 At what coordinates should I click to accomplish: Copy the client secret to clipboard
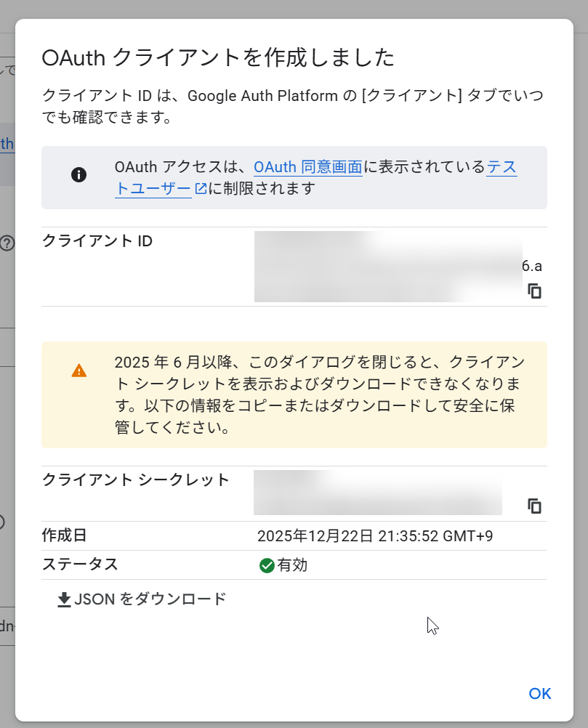[535, 506]
